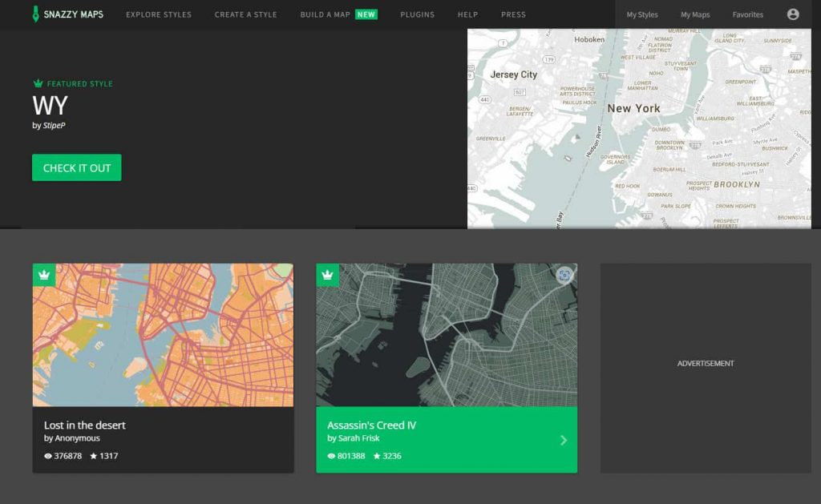Image resolution: width=821 pixels, height=504 pixels.
Task: Click crown badge on Lost in the desert map
Action: coord(44,275)
